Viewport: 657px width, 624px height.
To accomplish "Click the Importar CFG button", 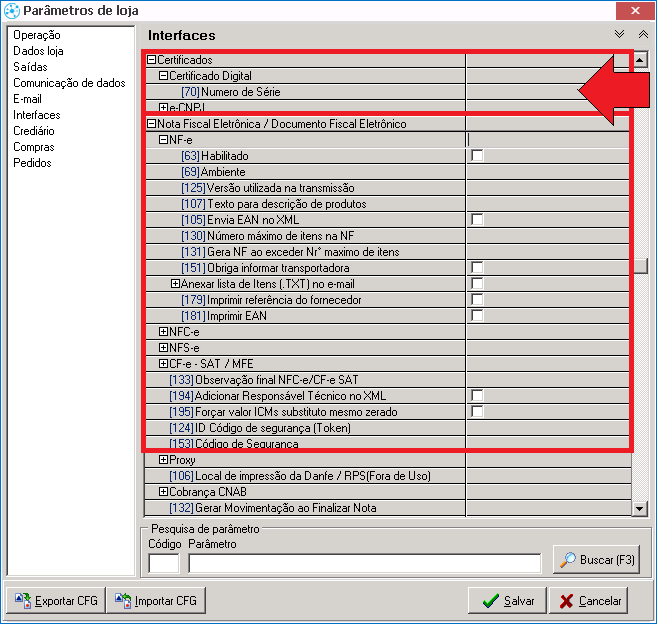I will (x=156, y=601).
